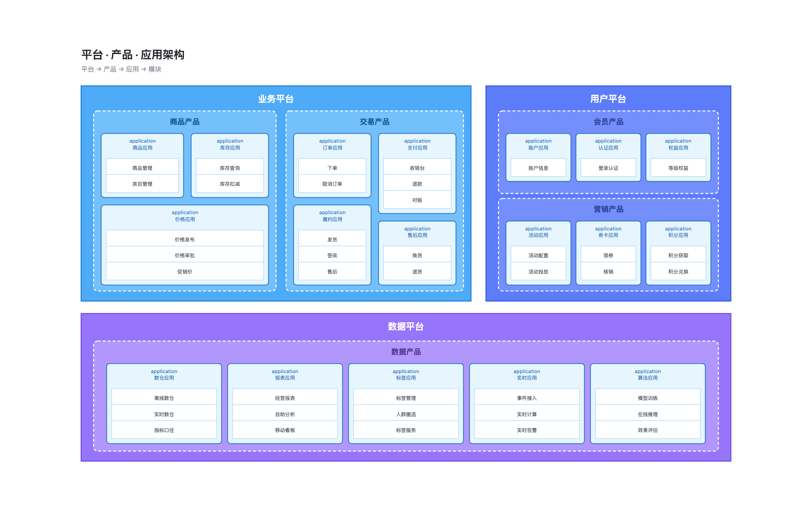The image size is (812, 508).
Task: Select the 发货 module box
Action: tap(332, 239)
